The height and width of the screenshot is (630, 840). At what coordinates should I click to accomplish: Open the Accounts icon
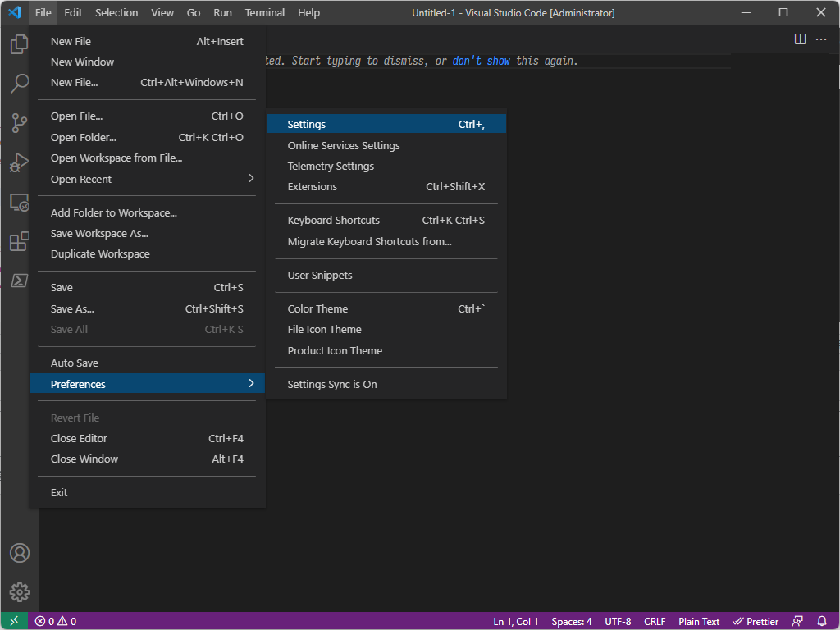[20, 553]
